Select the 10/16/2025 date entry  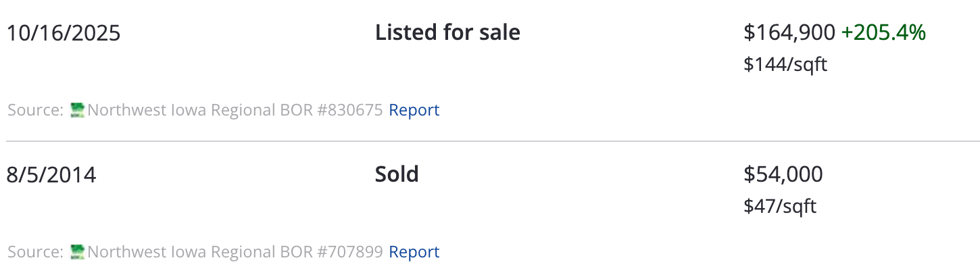(64, 33)
